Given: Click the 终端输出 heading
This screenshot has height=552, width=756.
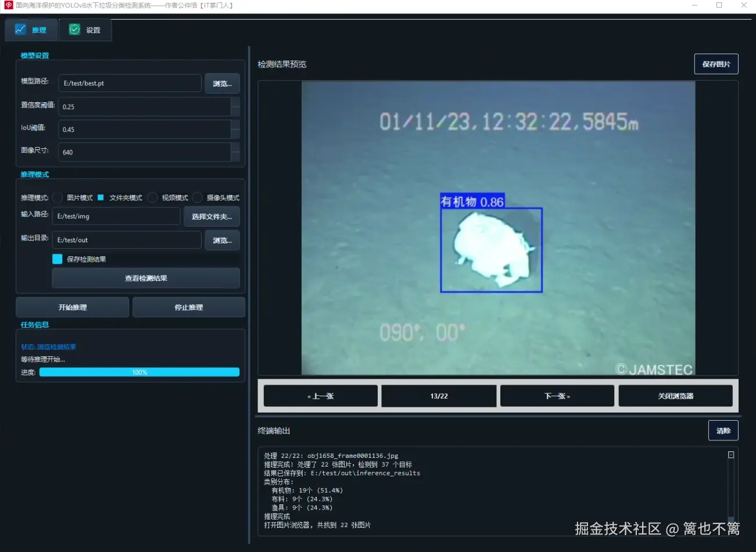Looking at the screenshot, I should click(274, 431).
